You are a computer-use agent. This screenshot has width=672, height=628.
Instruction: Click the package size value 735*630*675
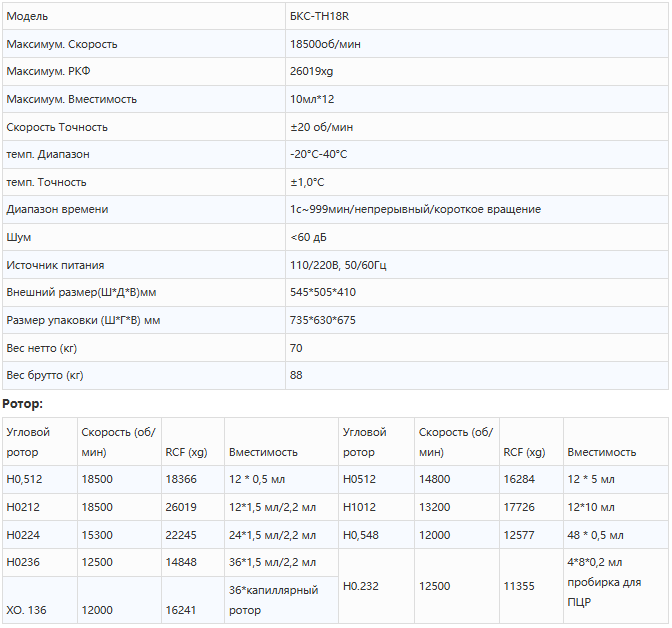click(322, 320)
